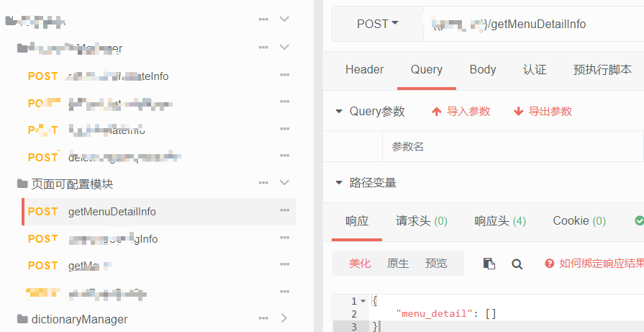Select the 响应 response tab
644x332 pixels.
pyautogui.click(x=357, y=221)
